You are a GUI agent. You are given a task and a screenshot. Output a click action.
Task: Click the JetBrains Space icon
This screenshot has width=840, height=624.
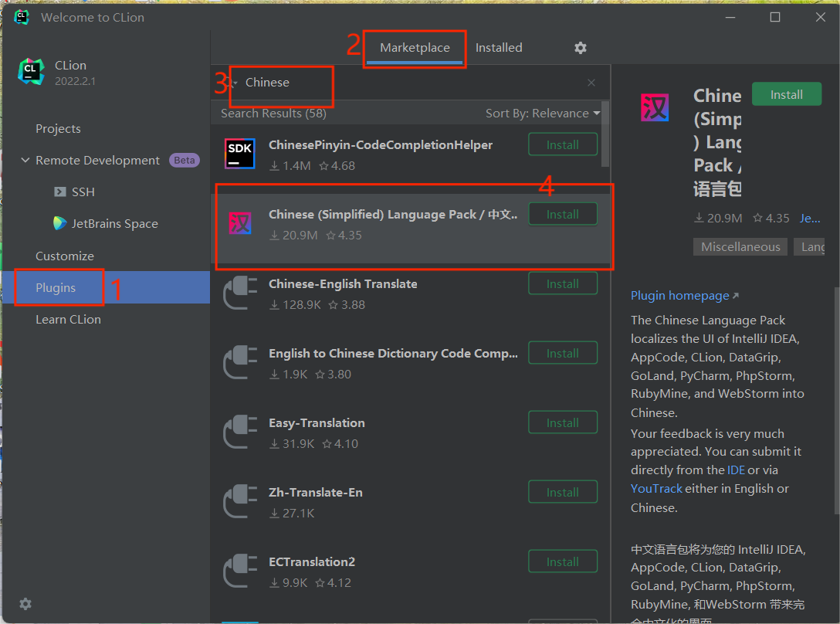tap(59, 224)
